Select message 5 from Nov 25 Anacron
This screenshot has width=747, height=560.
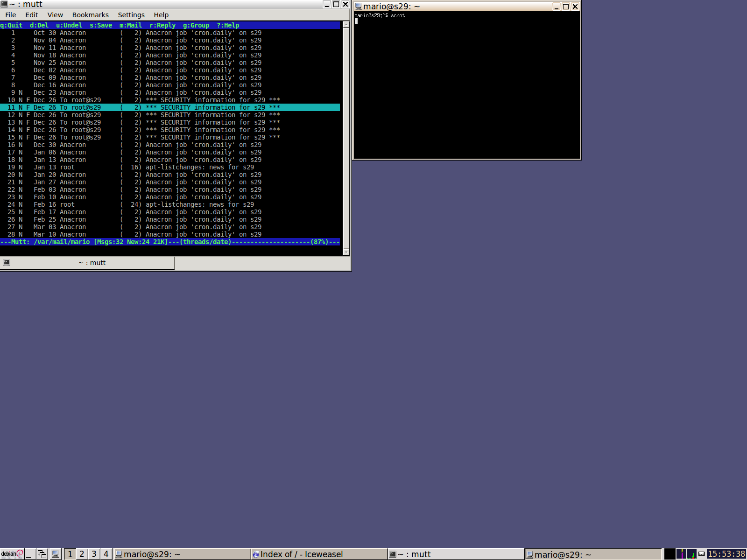click(x=170, y=63)
